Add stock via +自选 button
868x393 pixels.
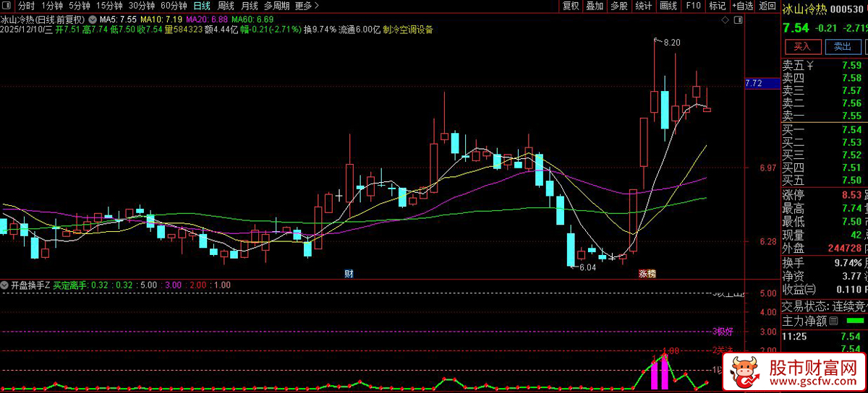(x=742, y=6)
